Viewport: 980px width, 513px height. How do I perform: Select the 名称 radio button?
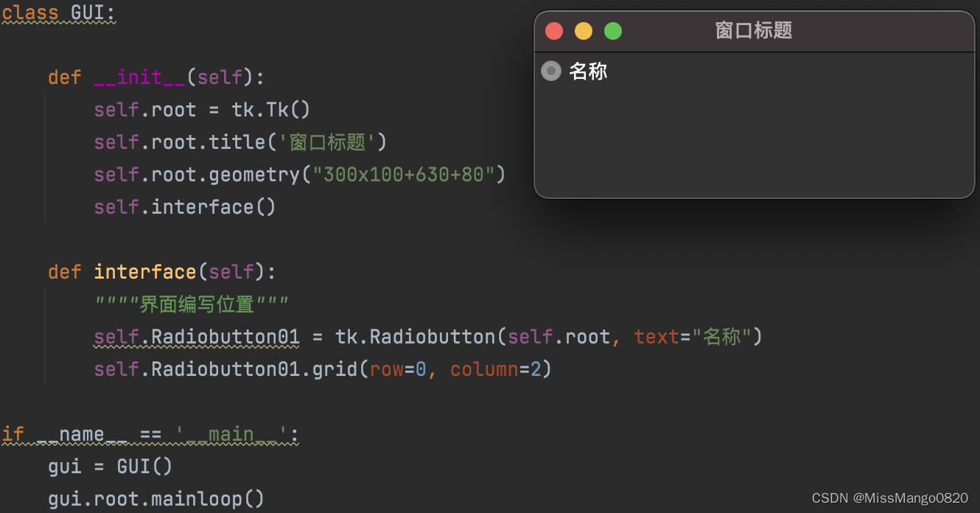pos(551,71)
